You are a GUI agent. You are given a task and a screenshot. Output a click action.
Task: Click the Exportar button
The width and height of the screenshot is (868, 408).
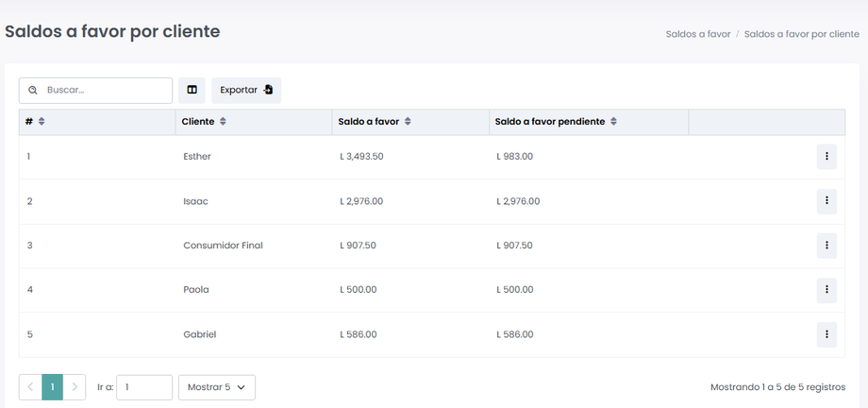245,91
